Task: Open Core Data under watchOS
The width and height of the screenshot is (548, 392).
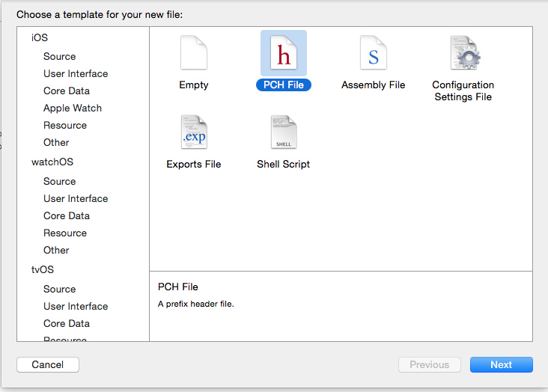Action: [x=67, y=215]
